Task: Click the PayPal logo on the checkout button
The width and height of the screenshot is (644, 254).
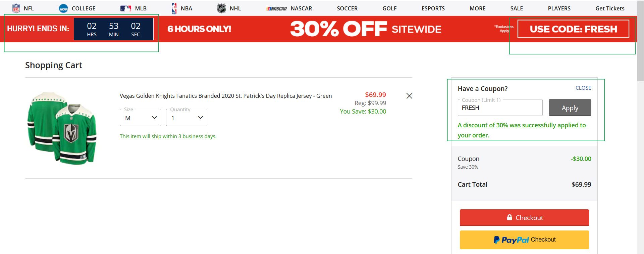Action: tap(511, 240)
